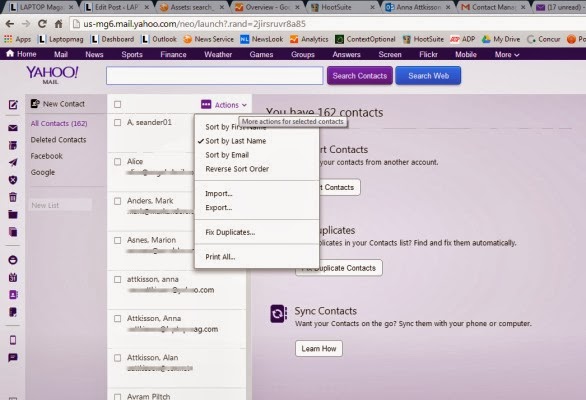Open the folders icon in left sidebar
This screenshot has height=400, width=586.
coord(13,214)
